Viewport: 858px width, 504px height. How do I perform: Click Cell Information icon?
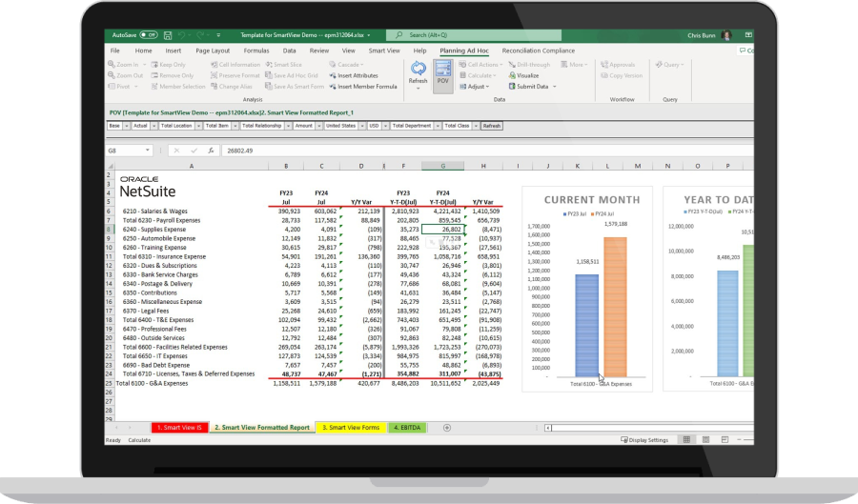click(x=235, y=65)
